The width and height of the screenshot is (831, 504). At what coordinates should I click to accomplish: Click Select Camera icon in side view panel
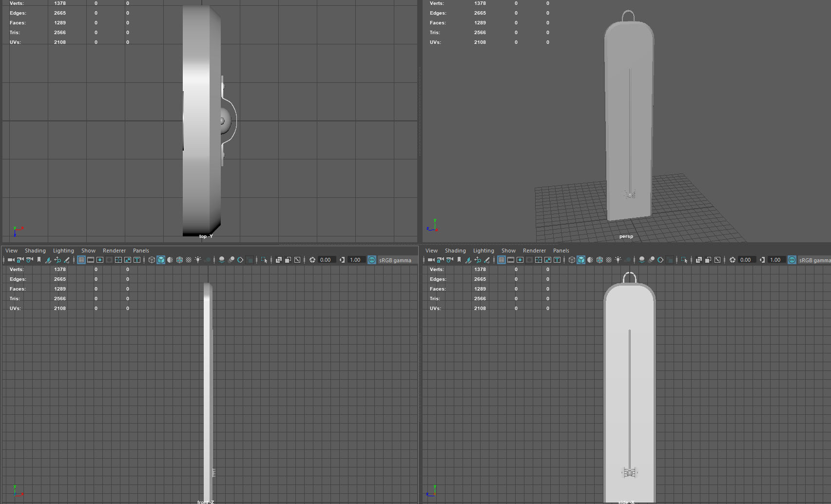431,260
